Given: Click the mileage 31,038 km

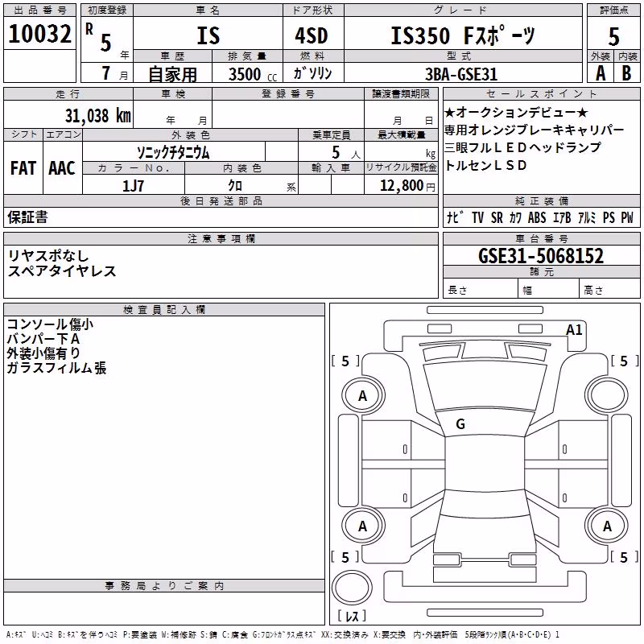Looking at the screenshot, I should click(97, 116).
